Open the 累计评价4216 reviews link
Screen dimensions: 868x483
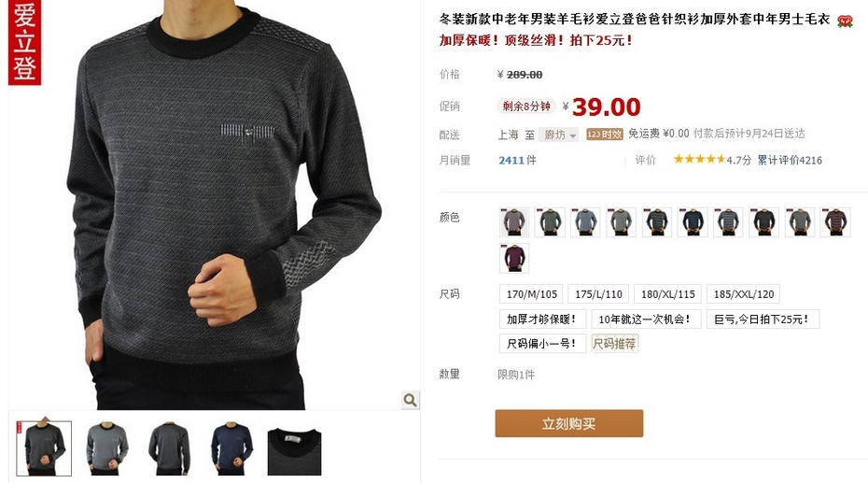pos(790,160)
